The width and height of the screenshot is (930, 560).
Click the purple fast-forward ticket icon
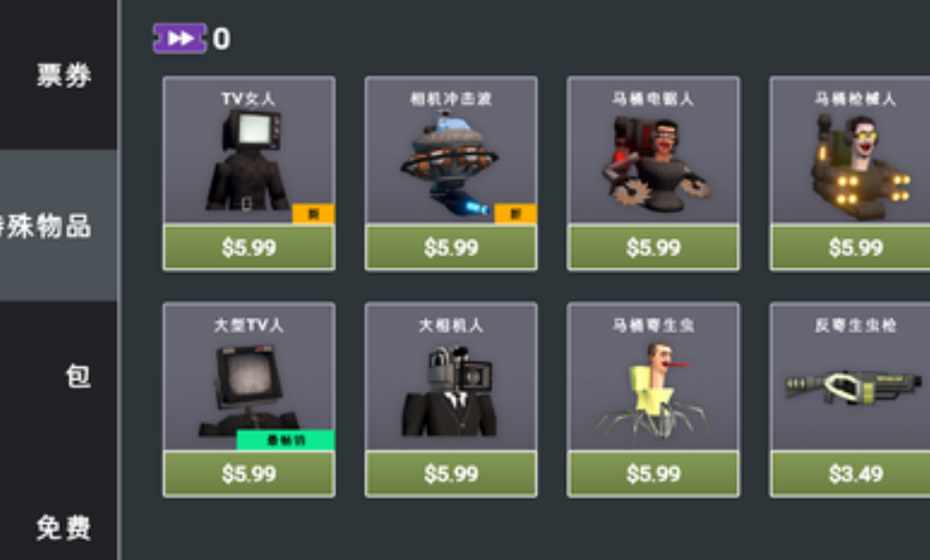pos(180,38)
